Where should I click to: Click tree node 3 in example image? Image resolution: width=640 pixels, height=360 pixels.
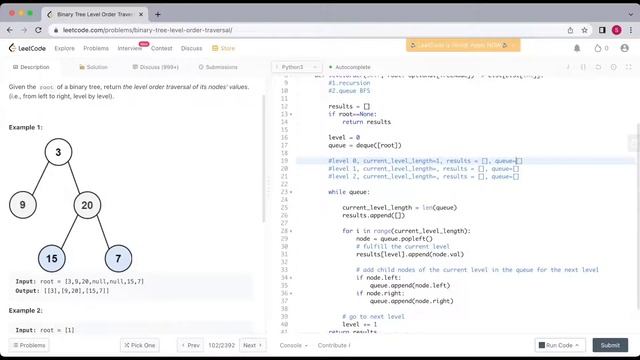point(58,152)
